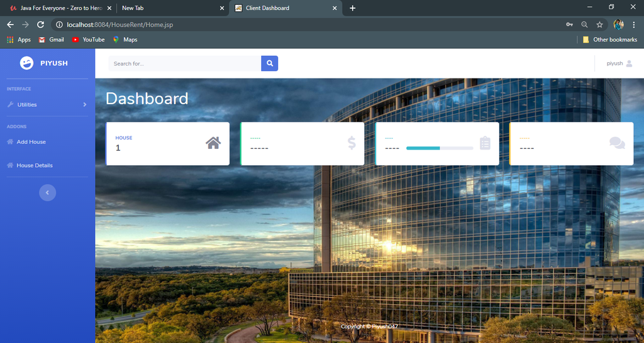Restore down the browser window
The height and width of the screenshot is (343, 644).
[611, 7]
